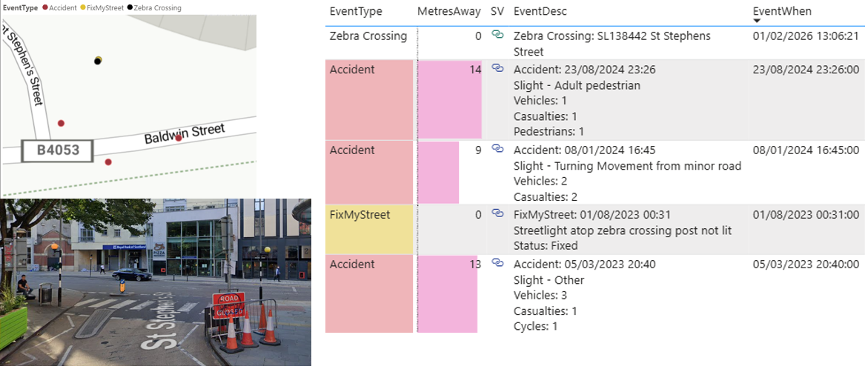This screenshot has width=868, height=372.
Task: Open the street view link for Zebra Crossing row
Action: coord(497,35)
